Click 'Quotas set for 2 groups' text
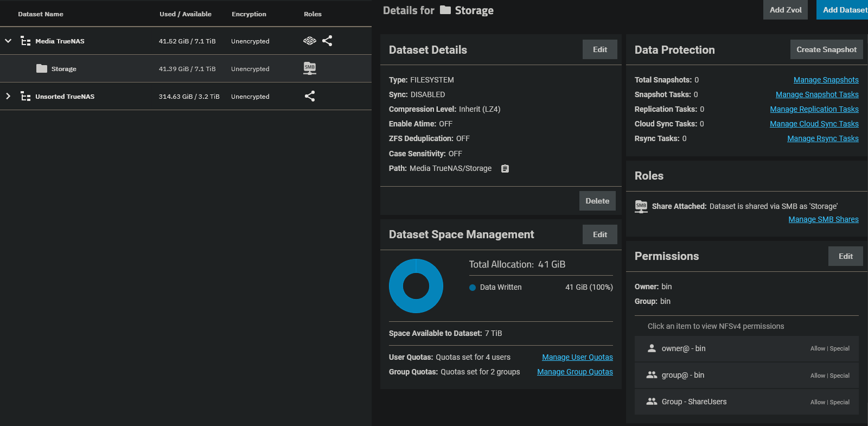This screenshot has height=426, width=868. tap(480, 372)
